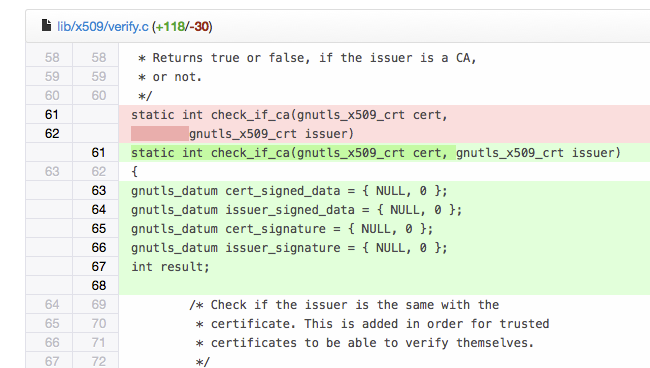The image size is (650, 368).
Task: Click the -30 deletions count
Action: click(x=199, y=27)
